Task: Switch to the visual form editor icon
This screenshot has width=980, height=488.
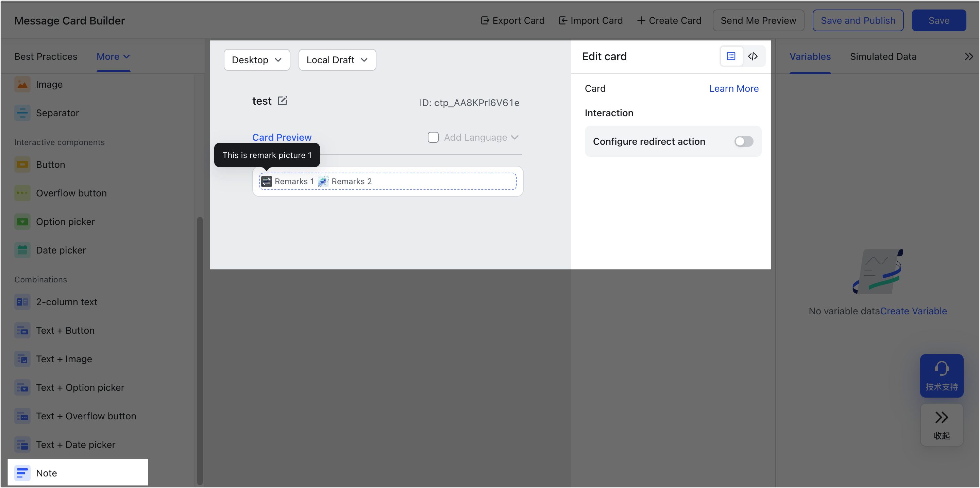Action: coord(731,56)
